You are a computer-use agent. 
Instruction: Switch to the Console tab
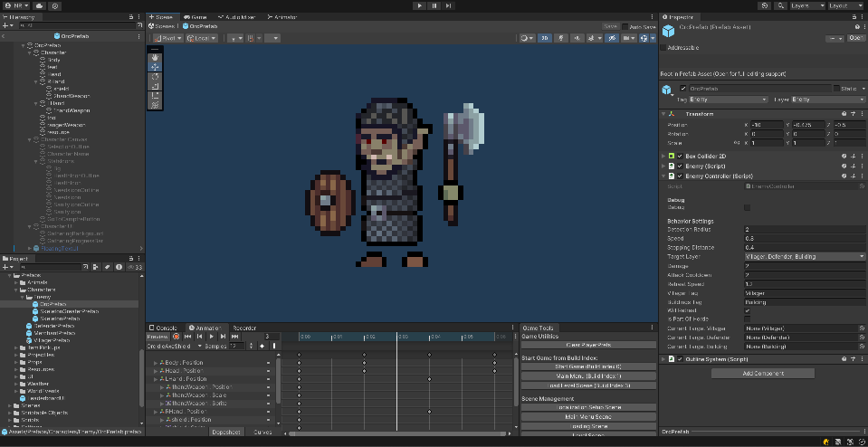163,328
